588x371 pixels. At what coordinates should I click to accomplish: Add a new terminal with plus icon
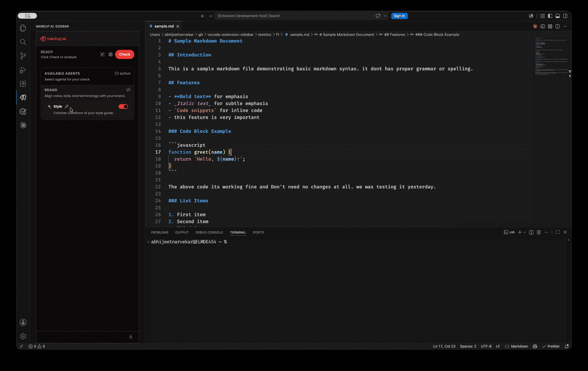click(x=520, y=232)
